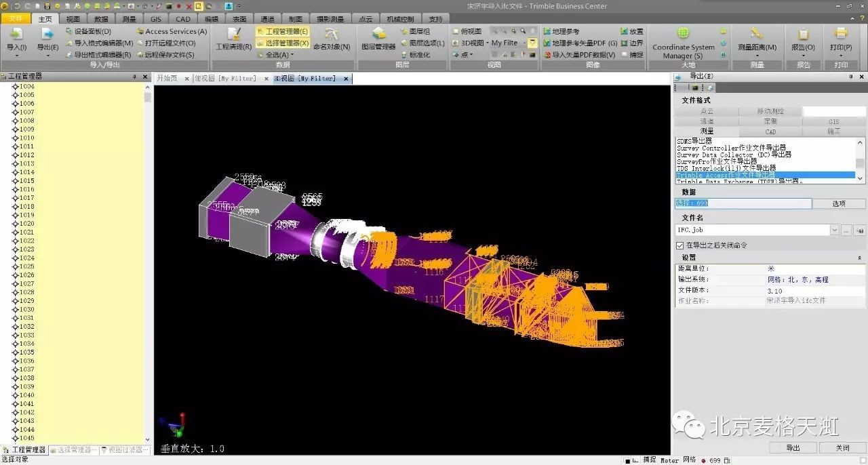Click the 导入(I) import icon
Image resolution: width=868 pixels, height=465 pixels.
[x=16, y=34]
